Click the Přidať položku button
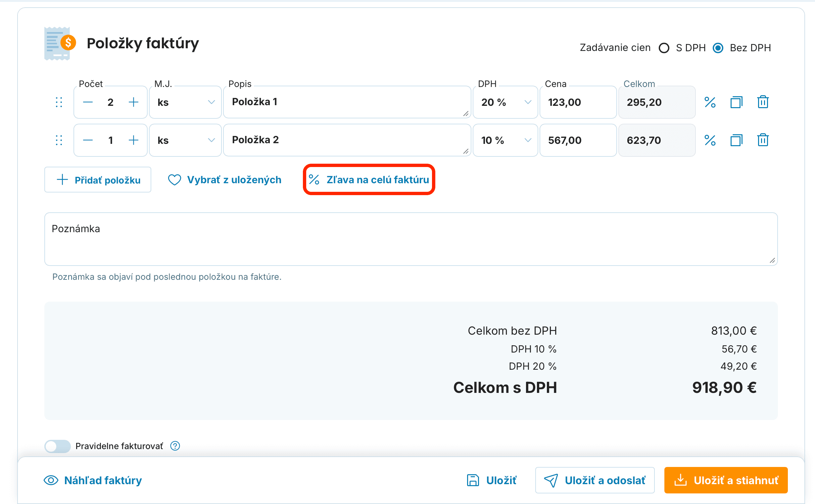This screenshot has width=815, height=504. (98, 180)
